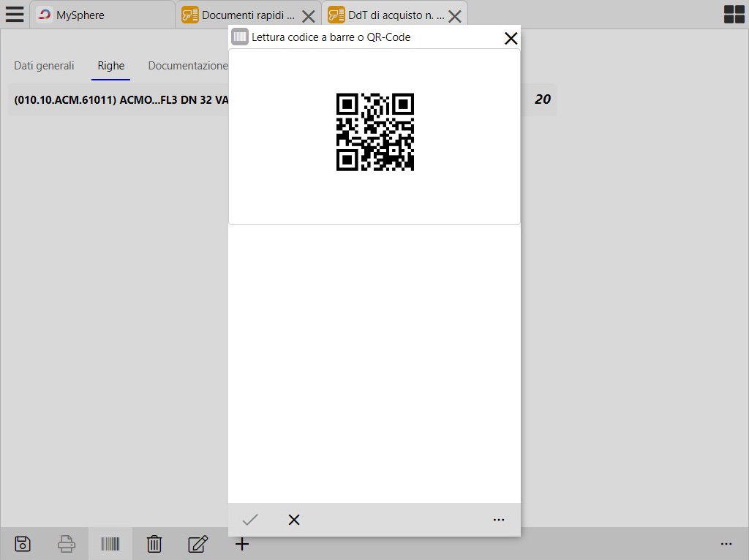Add a new row with plus icon
The image size is (749, 560).
tap(242, 544)
